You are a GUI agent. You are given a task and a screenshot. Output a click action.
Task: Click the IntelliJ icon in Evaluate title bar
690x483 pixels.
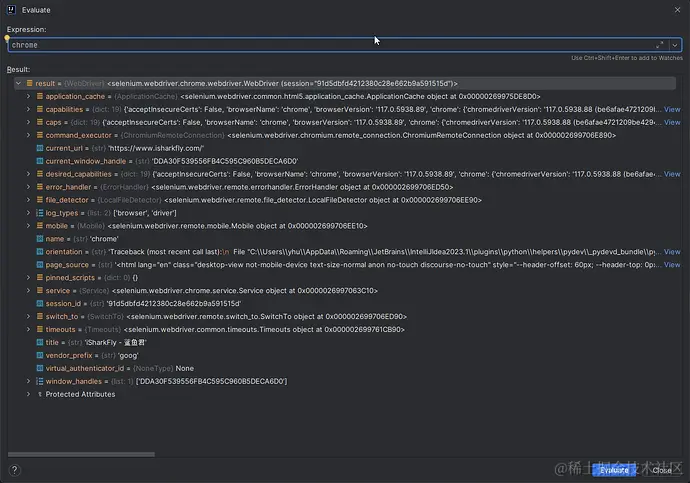12,10
